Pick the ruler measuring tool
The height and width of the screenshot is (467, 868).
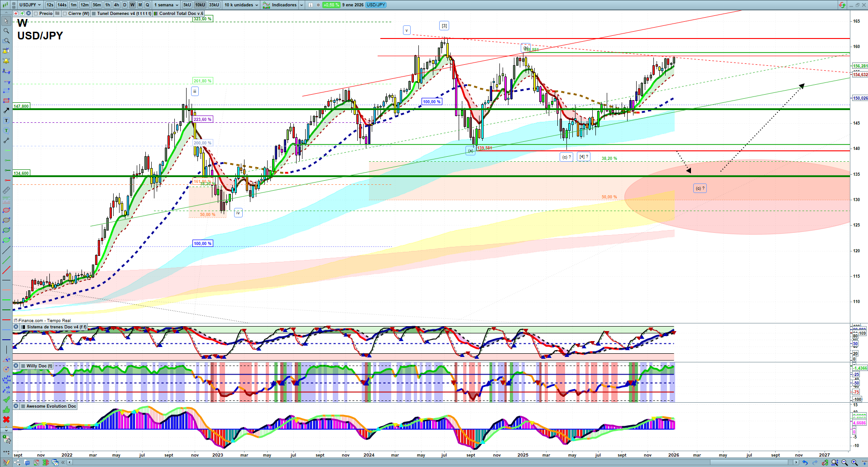6,190
